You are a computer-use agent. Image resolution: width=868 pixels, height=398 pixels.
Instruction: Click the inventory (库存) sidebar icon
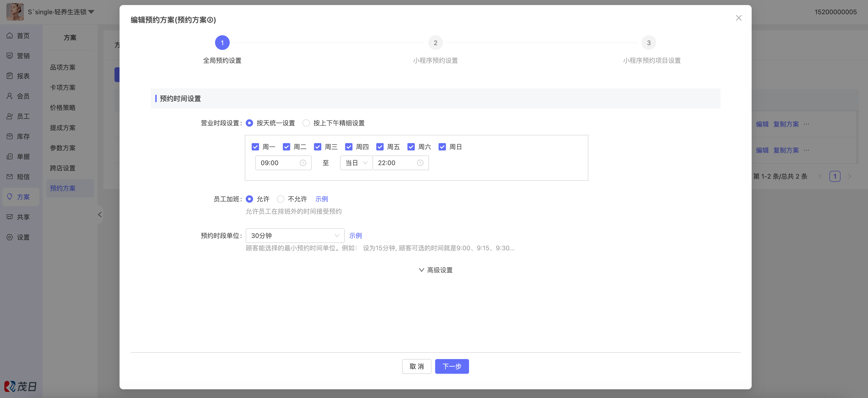pyautogui.click(x=10, y=136)
